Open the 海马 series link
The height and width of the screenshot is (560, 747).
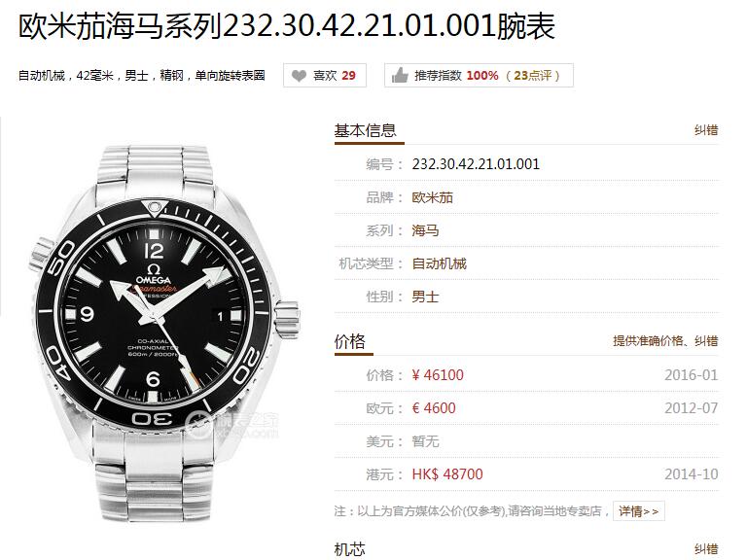(425, 231)
